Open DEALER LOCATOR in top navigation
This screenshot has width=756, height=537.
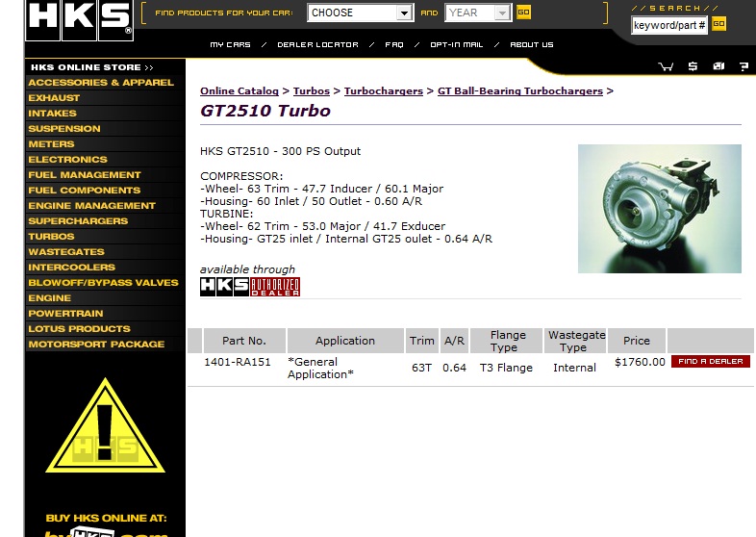click(317, 44)
